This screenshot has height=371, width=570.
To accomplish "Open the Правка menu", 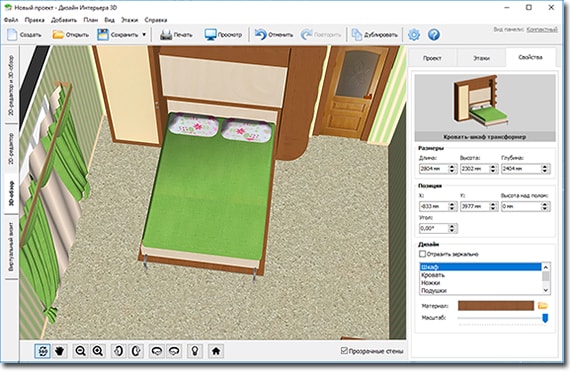I will click(x=35, y=20).
